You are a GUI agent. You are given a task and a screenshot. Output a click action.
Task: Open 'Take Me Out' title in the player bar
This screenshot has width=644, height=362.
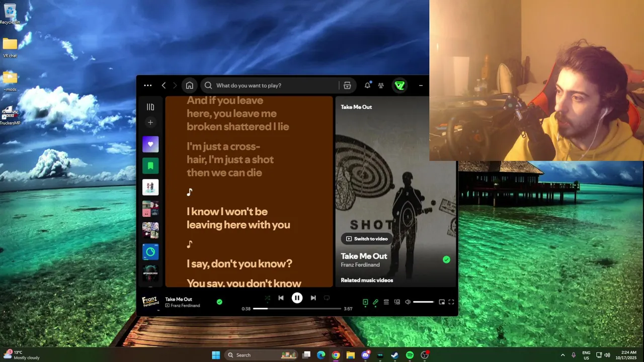coord(179,299)
